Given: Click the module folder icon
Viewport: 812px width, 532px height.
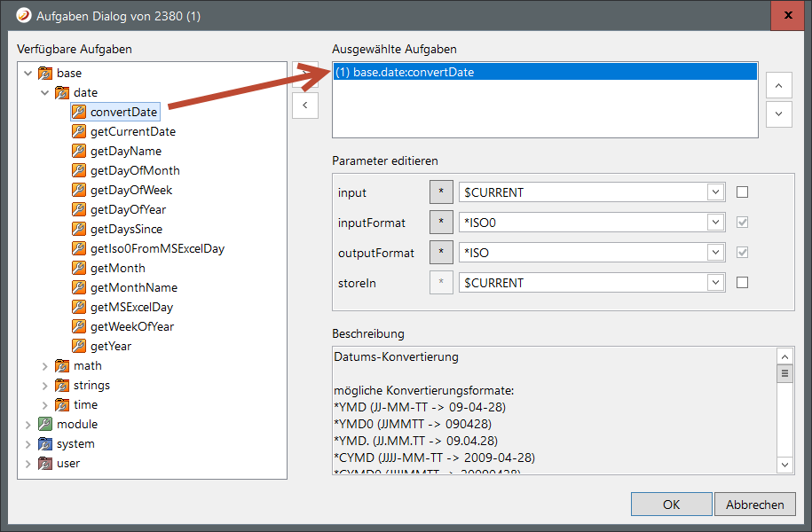Looking at the screenshot, I should pos(45,424).
